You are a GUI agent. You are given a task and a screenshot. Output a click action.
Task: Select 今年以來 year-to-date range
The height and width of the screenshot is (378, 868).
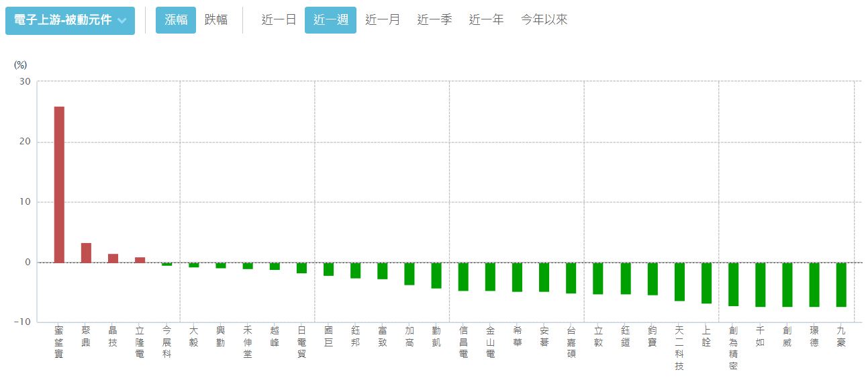[x=544, y=20]
